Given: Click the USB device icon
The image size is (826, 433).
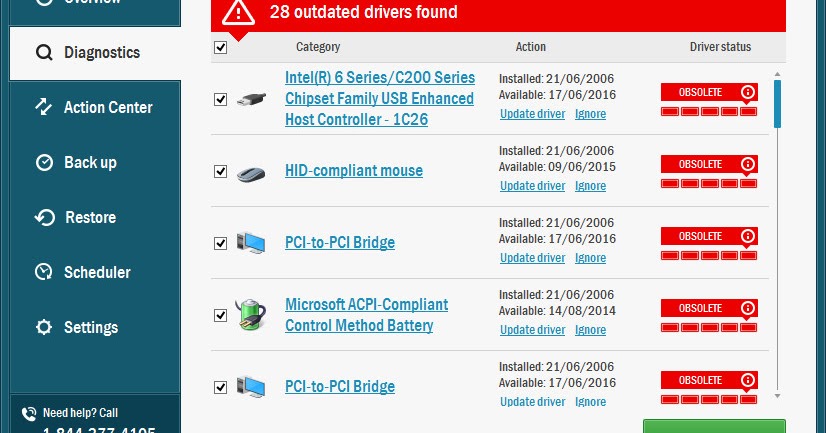Looking at the screenshot, I should 250,99.
